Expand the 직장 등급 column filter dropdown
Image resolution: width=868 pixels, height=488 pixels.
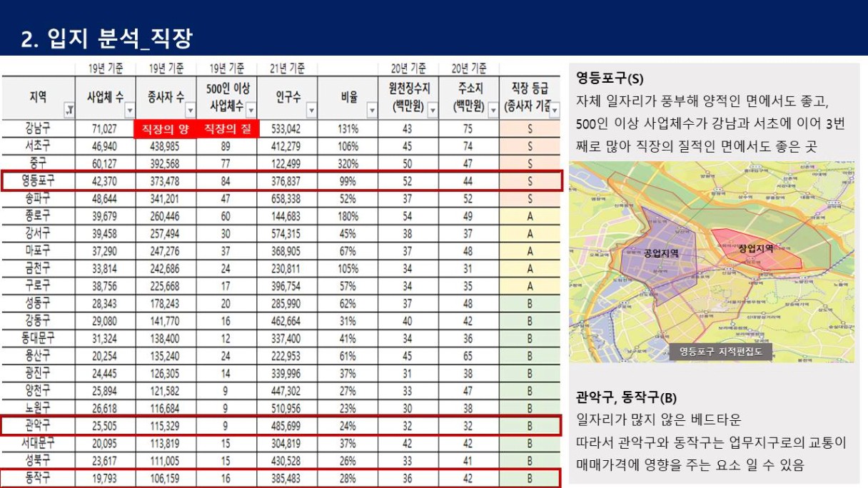[555, 111]
